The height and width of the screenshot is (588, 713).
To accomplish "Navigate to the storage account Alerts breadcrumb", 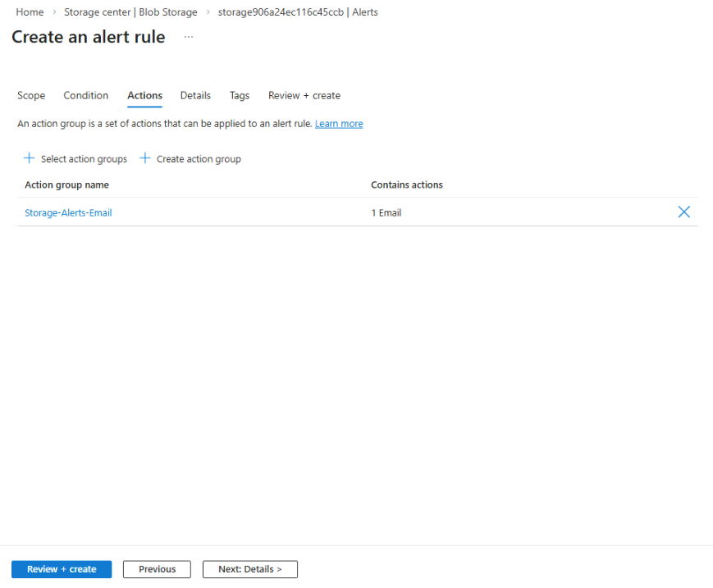I will pyautogui.click(x=298, y=12).
